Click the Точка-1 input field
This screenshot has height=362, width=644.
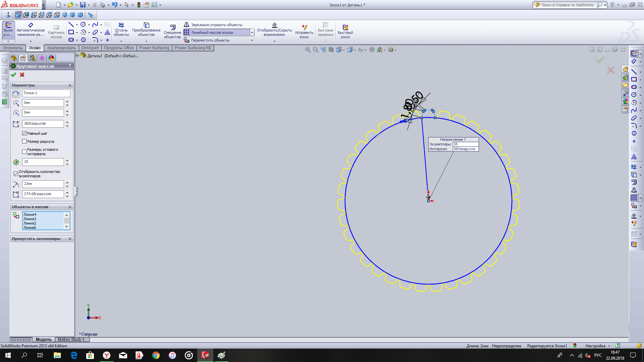[45, 93]
